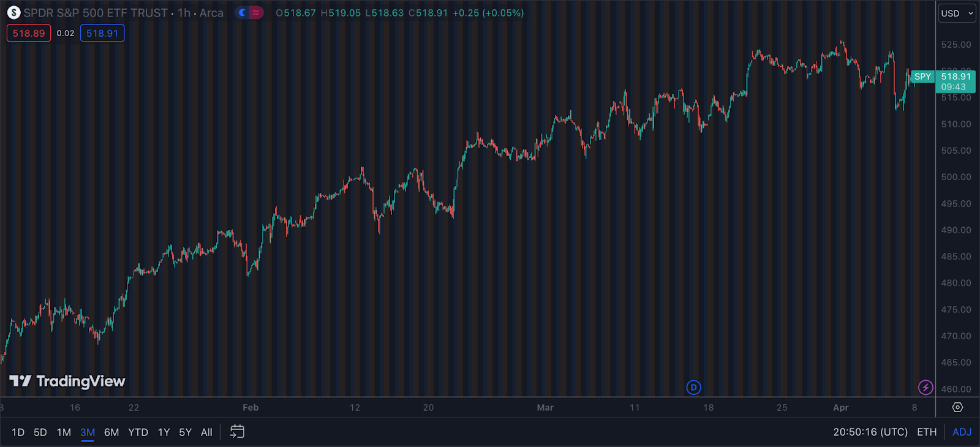Click the 525.00 price scale label
980x447 pixels.
[x=956, y=45]
